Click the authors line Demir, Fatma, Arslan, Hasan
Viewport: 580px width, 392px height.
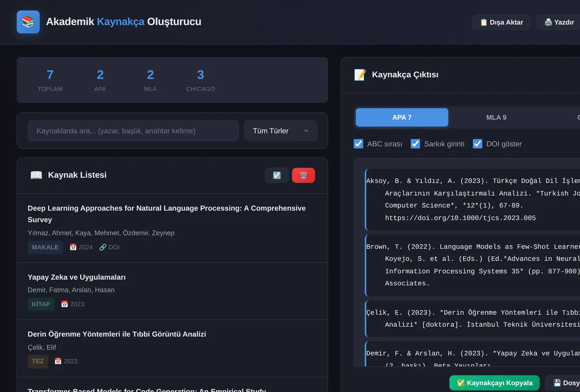click(x=71, y=290)
